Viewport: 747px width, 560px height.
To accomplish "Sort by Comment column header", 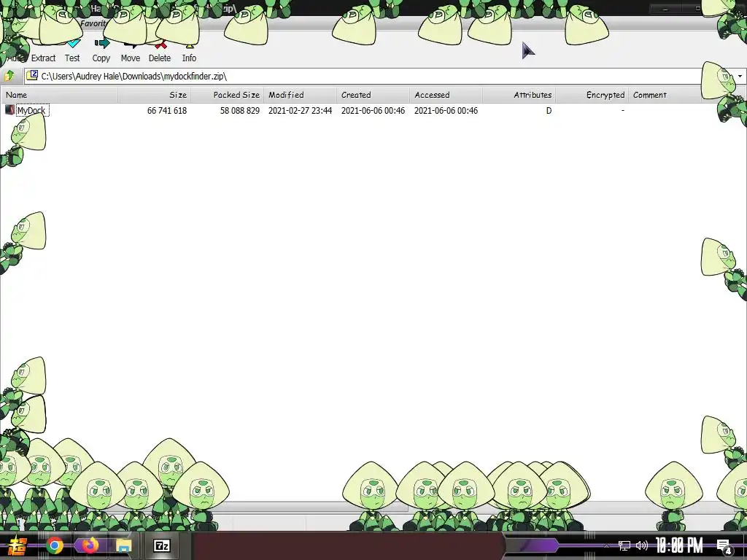I will click(x=665, y=95).
